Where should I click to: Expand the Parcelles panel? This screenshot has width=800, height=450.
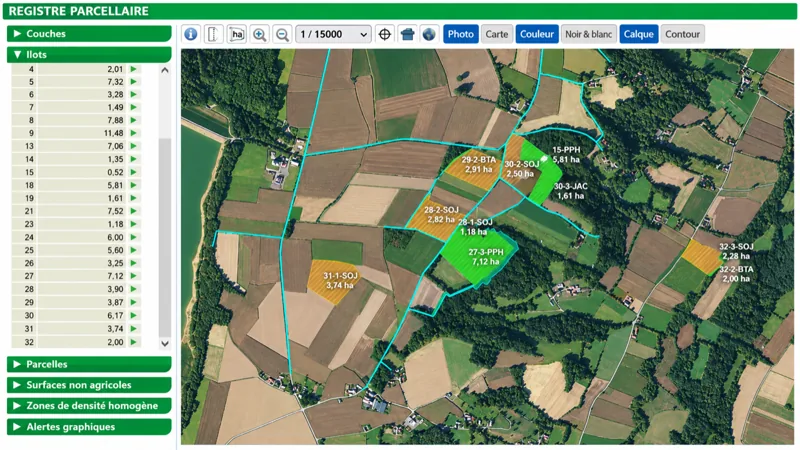click(89, 364)
